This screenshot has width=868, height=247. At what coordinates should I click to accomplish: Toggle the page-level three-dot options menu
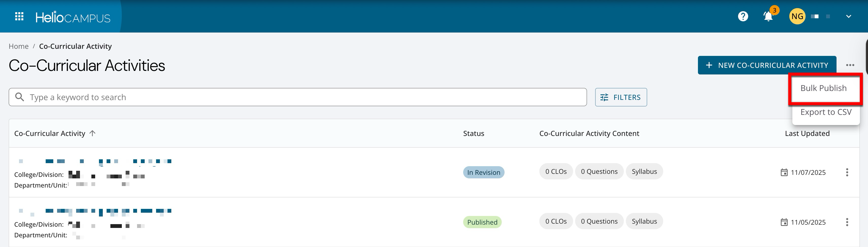click(850, 65)
